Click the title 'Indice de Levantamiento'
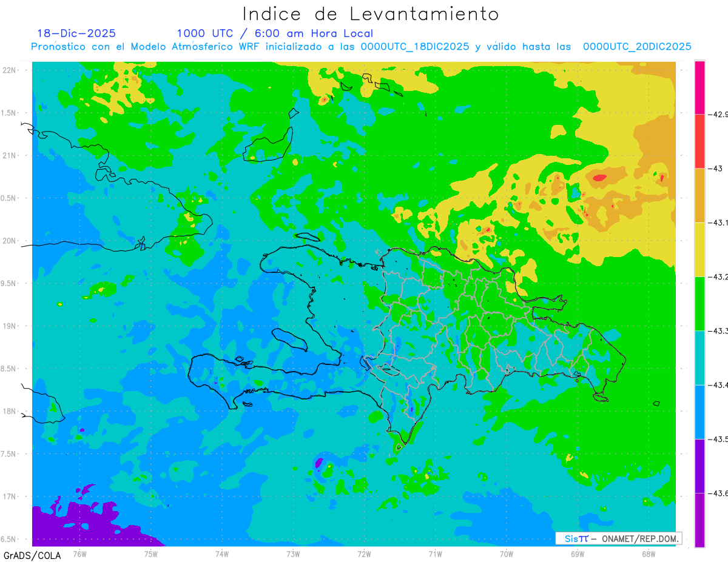This screenshot has width=728, height=562. 371,14
